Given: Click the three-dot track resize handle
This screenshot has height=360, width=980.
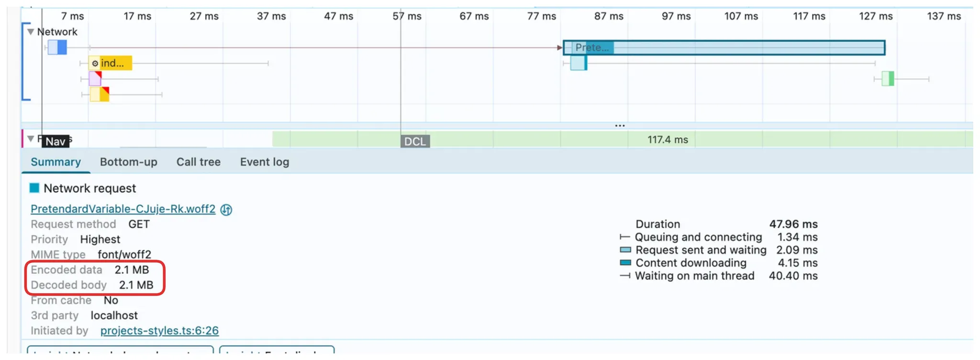Looking at the screenshot, I should click(x=620, y=125).
